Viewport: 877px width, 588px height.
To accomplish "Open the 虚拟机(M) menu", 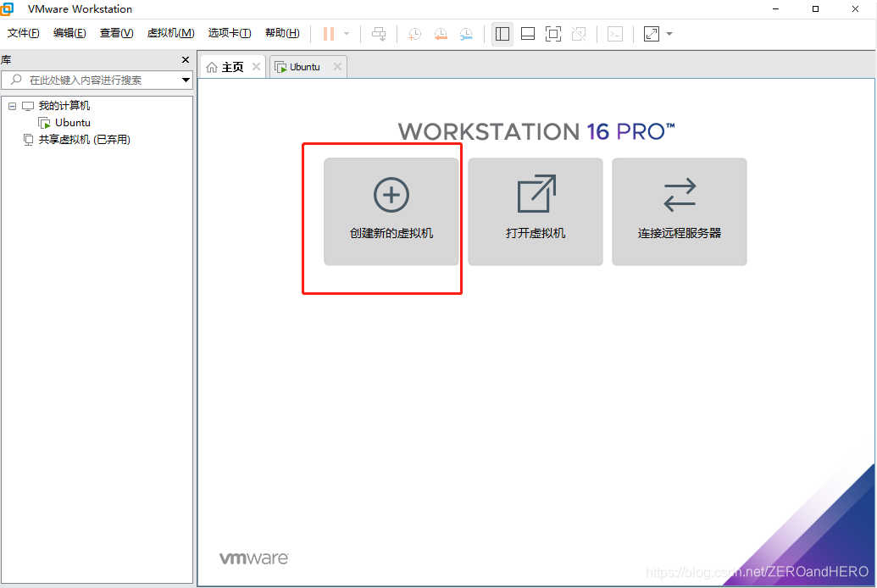I will (x=170, y=33).
